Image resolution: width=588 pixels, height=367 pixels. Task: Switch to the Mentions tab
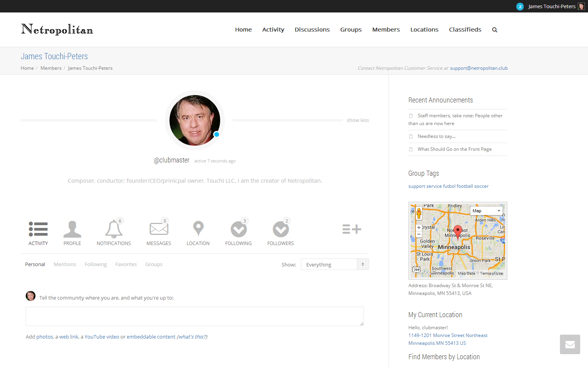tap(65, 265)
